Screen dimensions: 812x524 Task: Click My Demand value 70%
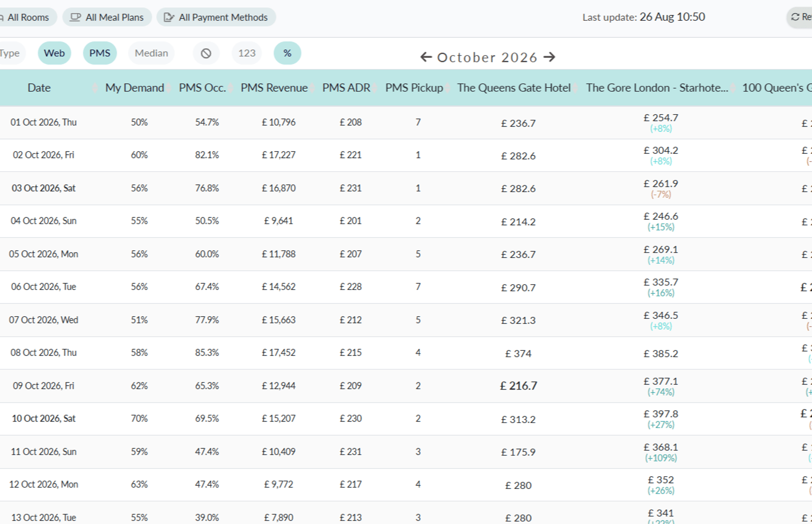coord(139,419)
